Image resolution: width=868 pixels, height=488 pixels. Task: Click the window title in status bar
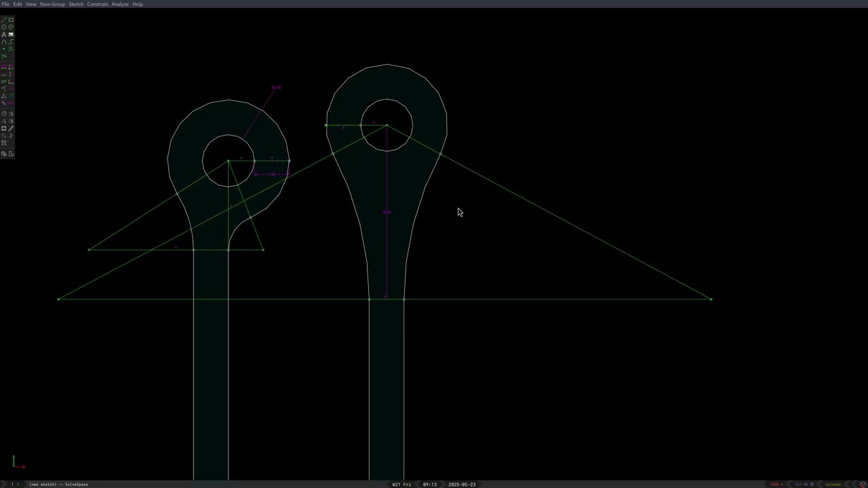[x=59, y=485]
